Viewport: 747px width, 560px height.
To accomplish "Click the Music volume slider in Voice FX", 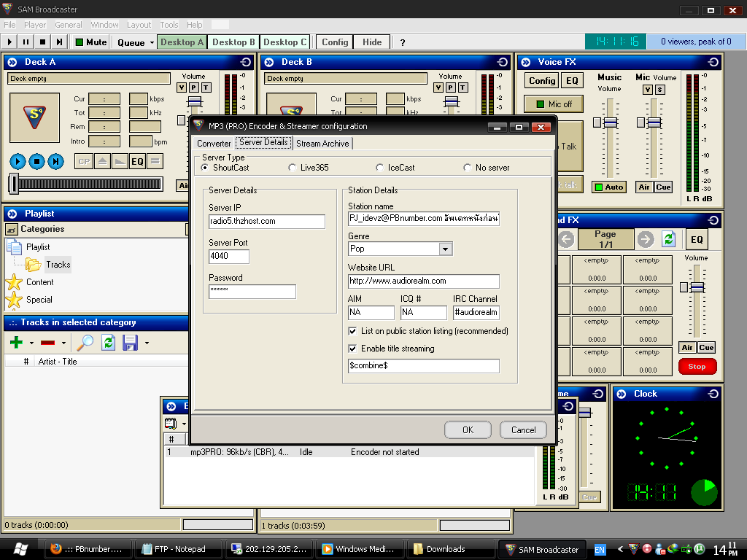I will pyautogui.click(x=610, y=123).
